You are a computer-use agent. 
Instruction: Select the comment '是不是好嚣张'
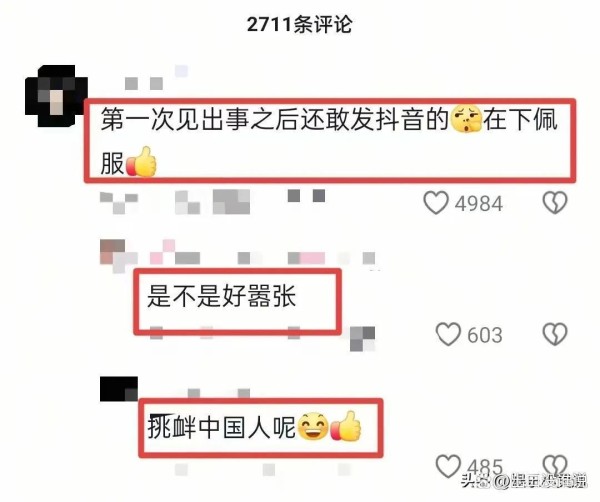tap(222, 296)
